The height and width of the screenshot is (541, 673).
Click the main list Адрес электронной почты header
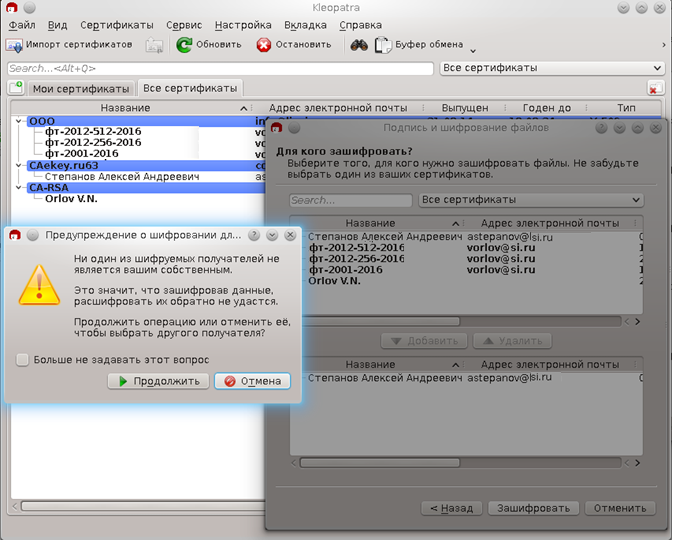pos(338,108)
